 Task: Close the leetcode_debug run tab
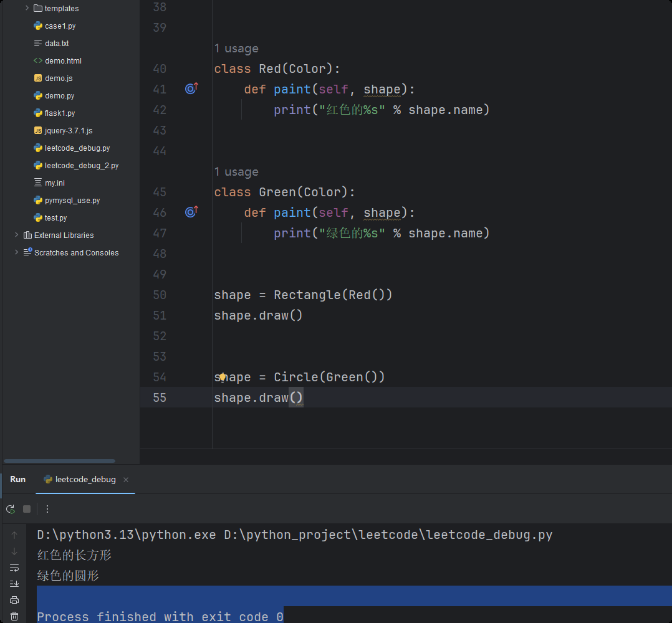[126, 480]
